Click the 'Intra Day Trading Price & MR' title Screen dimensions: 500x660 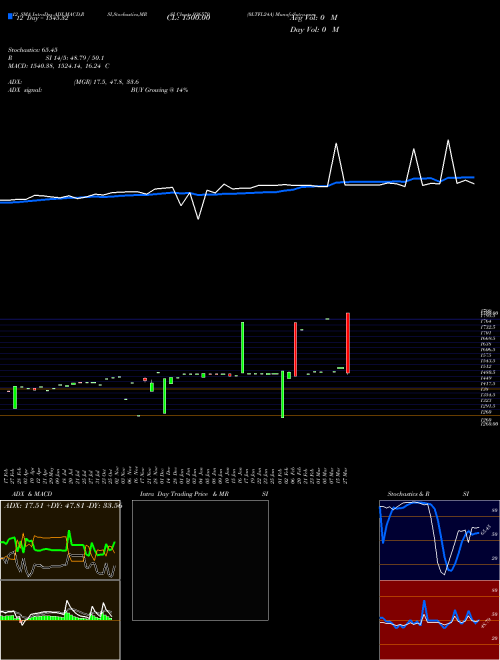tap(184, 494)
